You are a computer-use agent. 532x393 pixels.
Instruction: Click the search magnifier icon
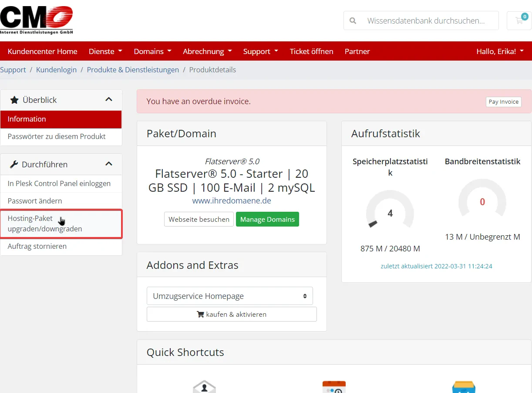point(353,20)
